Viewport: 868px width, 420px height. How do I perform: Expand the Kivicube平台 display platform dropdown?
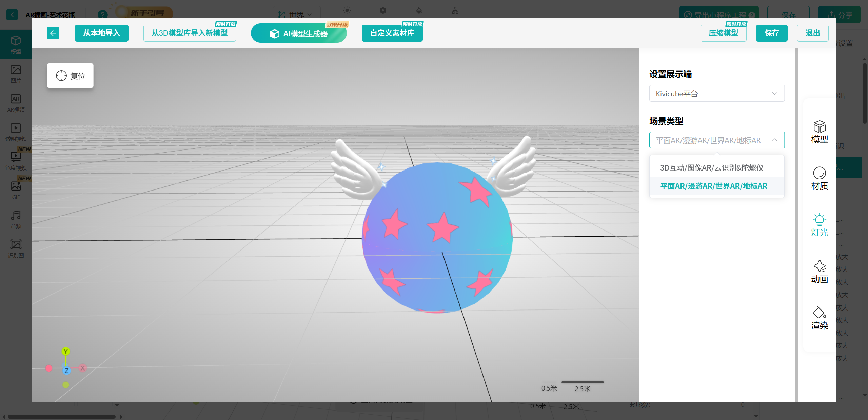716,94
